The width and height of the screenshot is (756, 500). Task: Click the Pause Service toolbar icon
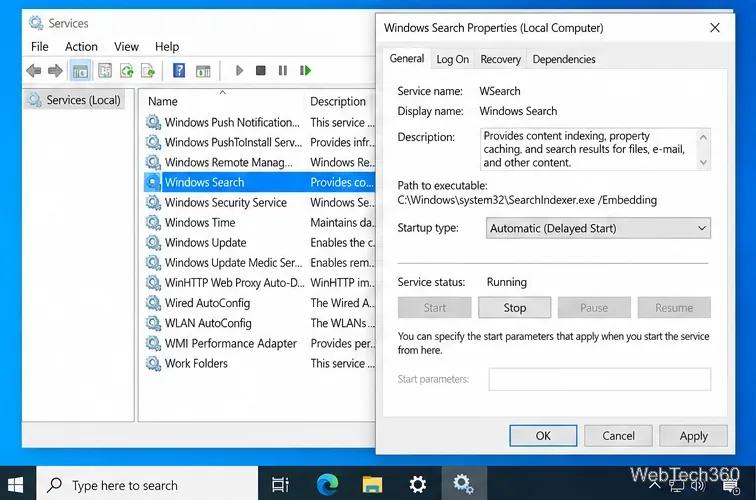[x=283, y=71]
